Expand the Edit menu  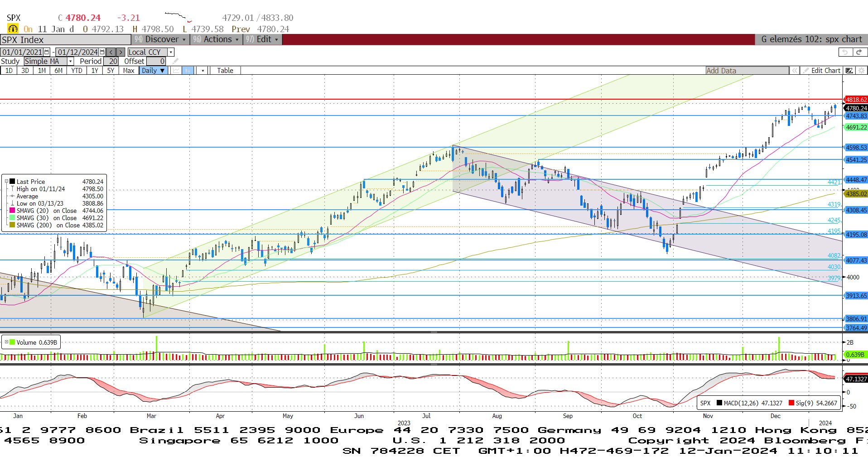(x=262, y=39)
